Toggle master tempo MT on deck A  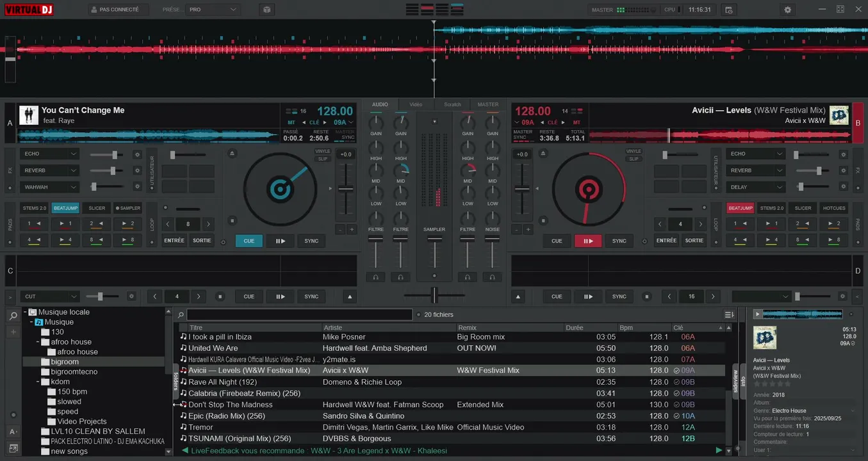291,122
